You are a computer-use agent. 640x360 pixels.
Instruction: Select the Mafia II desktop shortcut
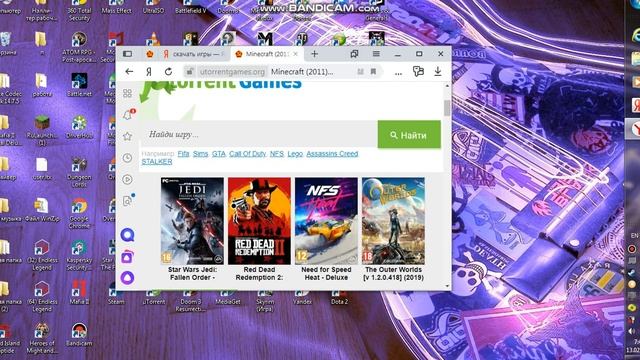coord(79,292)
